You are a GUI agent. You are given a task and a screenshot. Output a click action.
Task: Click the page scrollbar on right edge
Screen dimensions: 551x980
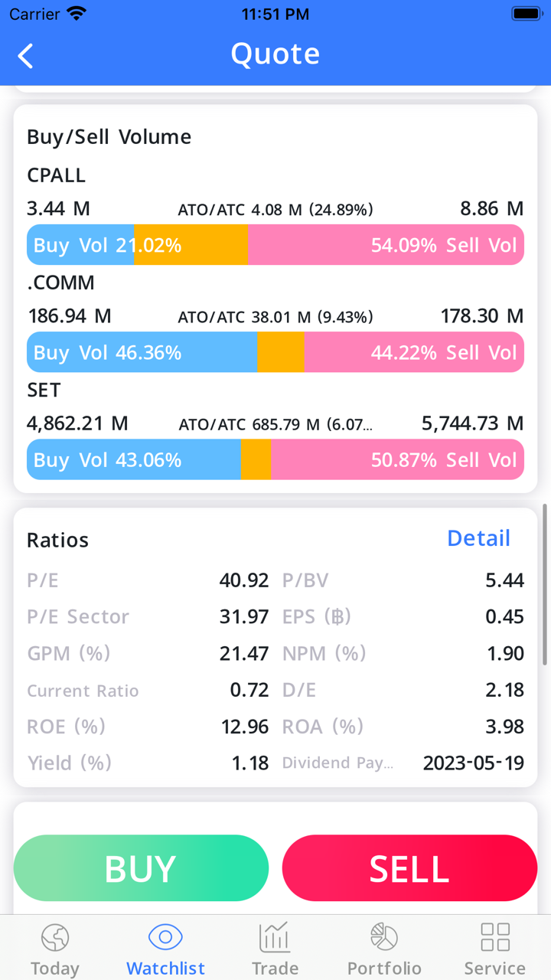(x=545, y=583)
